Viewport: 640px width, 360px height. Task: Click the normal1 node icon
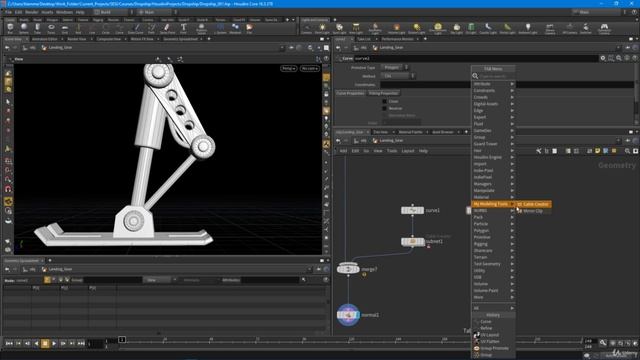[348, 315]
